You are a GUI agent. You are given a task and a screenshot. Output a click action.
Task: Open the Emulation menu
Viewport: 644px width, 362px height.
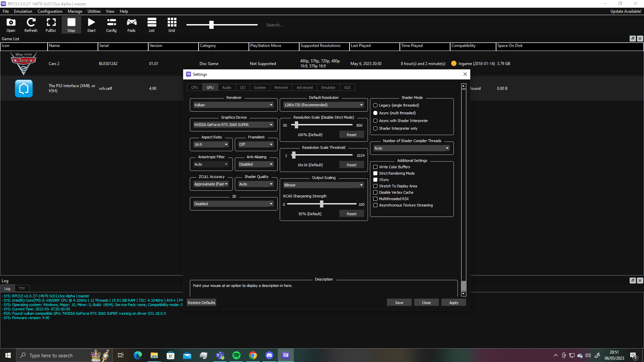22,11
